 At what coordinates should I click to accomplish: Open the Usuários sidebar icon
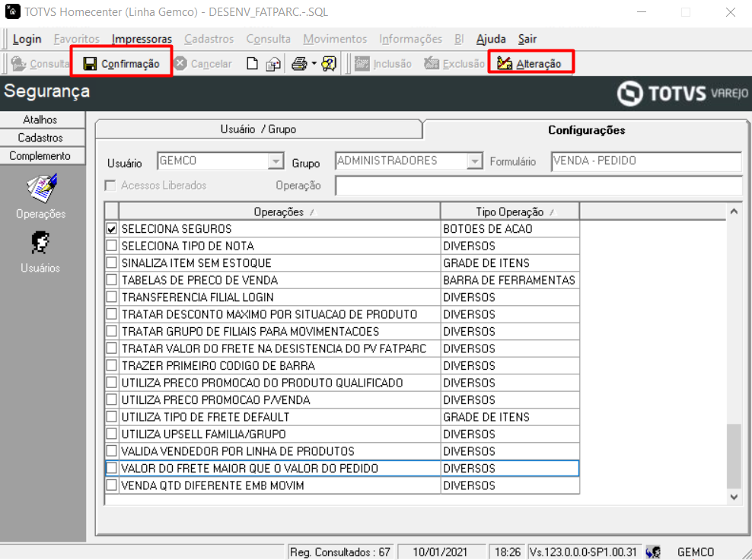point(40,252)
